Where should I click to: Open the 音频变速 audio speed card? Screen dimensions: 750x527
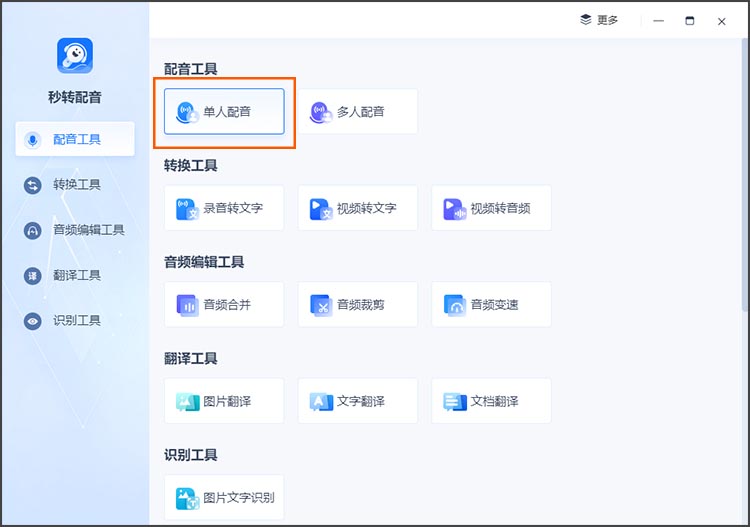click(x=491, y=305)
